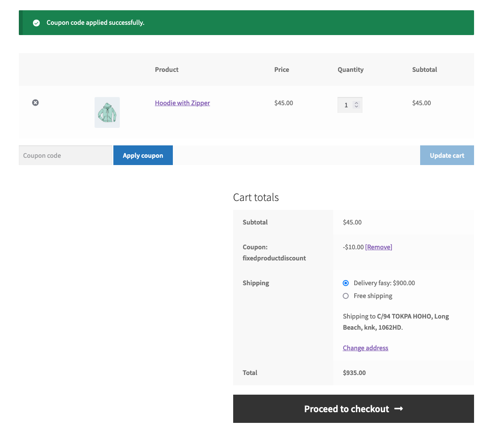Click the checkmark icon in the green banner
This screenshot has height=431, width=504.
pos(37,23)
